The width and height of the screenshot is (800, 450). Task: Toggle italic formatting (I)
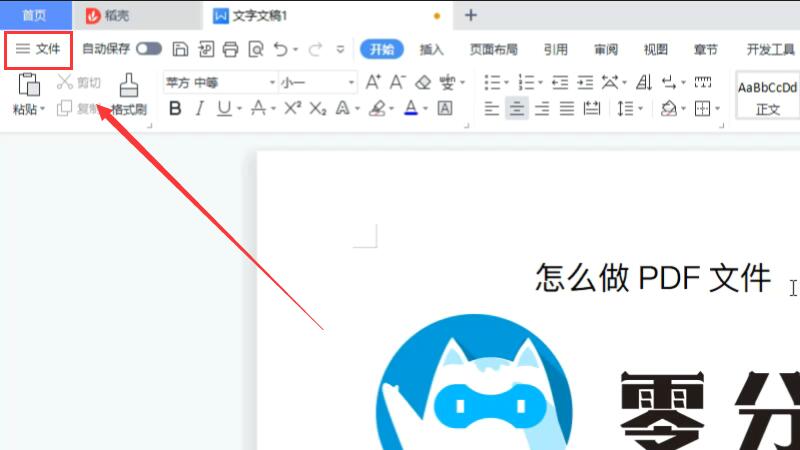point(199,108)
